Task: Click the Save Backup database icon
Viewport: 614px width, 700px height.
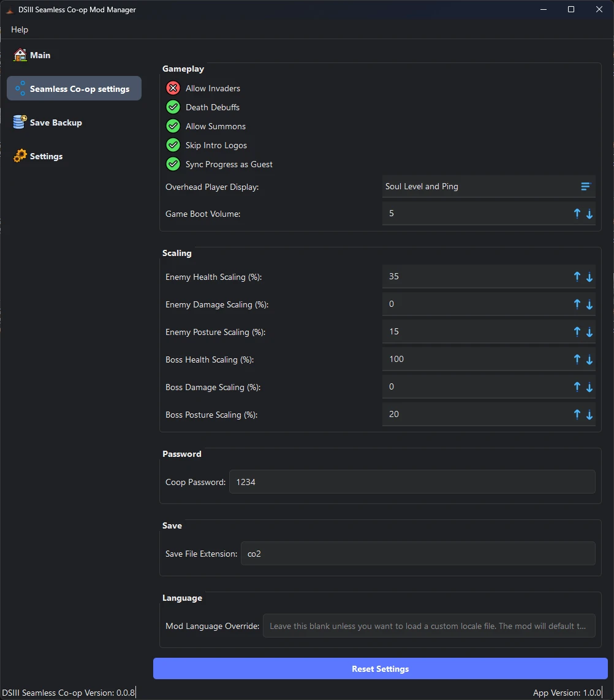Action: point(20,122)
